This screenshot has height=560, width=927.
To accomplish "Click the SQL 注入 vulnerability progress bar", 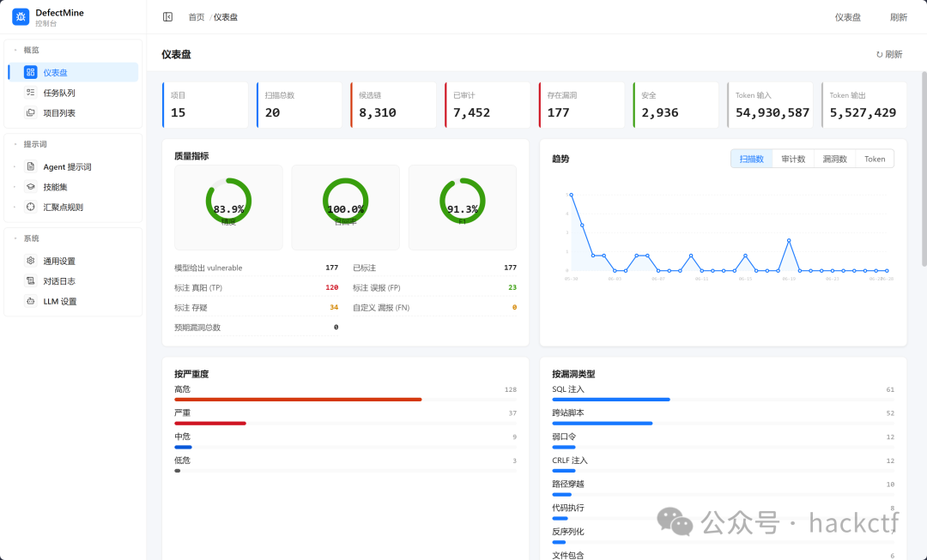I will point(723,400).
